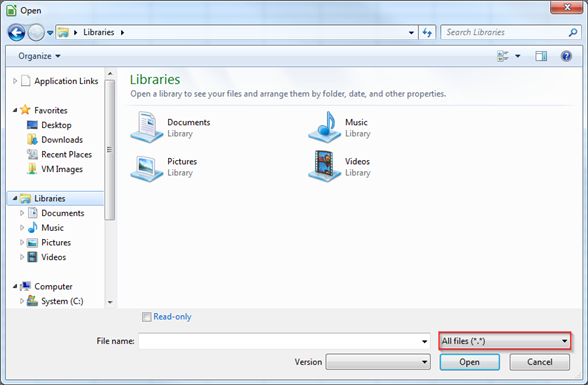Click the Back navigation arrow
The width and height of the screenshot is (588, 385).
click(16, 33)
